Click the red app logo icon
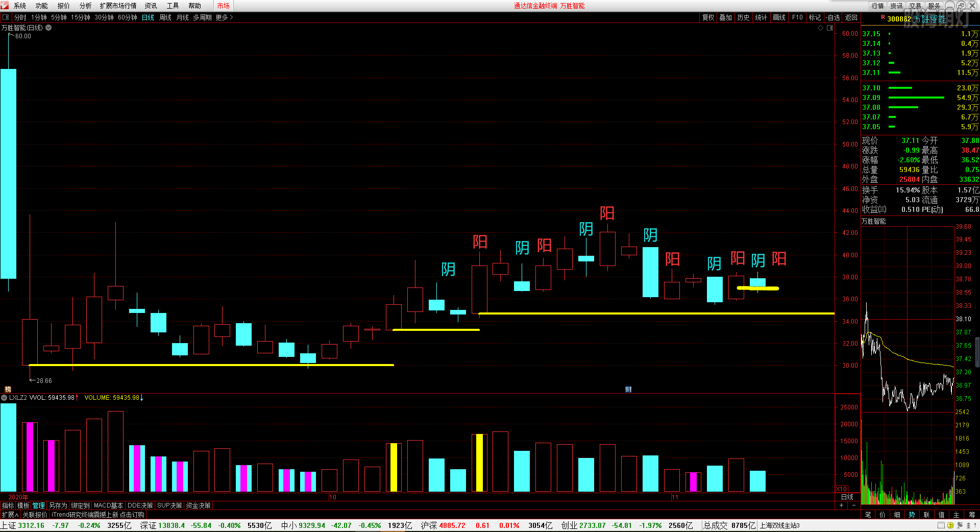Viewport: 980px width, 532px height. [5, 5]
